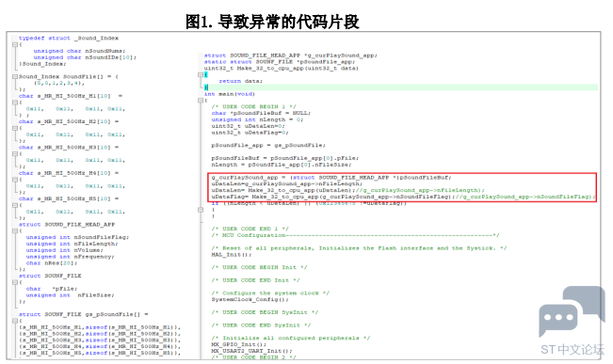Click the 'MX_USART2_UART_Init();' call
The height and width of the screenshot is (364, 613).
251,351
